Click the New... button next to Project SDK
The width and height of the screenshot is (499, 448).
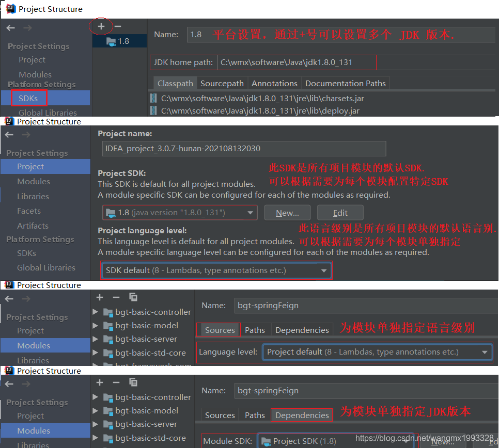tap(287, 212)
